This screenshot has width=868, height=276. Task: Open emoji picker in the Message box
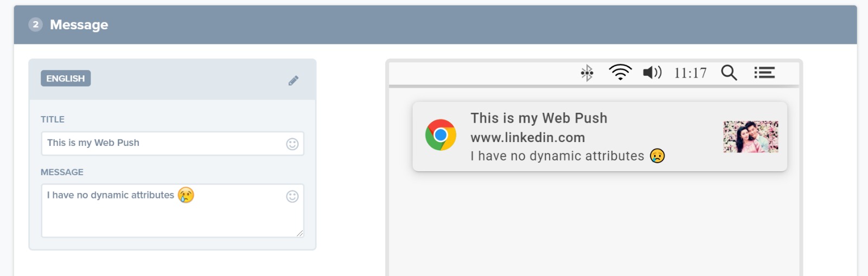[x=292, y=196]
